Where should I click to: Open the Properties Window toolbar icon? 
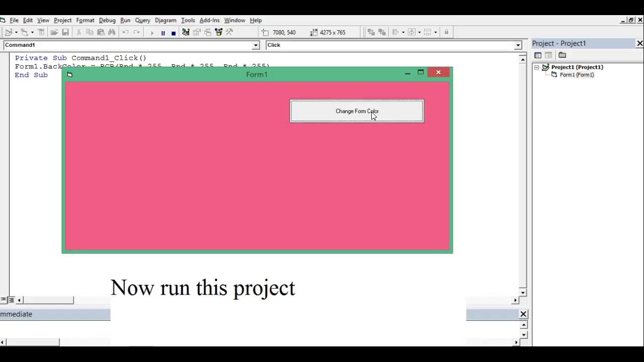[197, 32]
